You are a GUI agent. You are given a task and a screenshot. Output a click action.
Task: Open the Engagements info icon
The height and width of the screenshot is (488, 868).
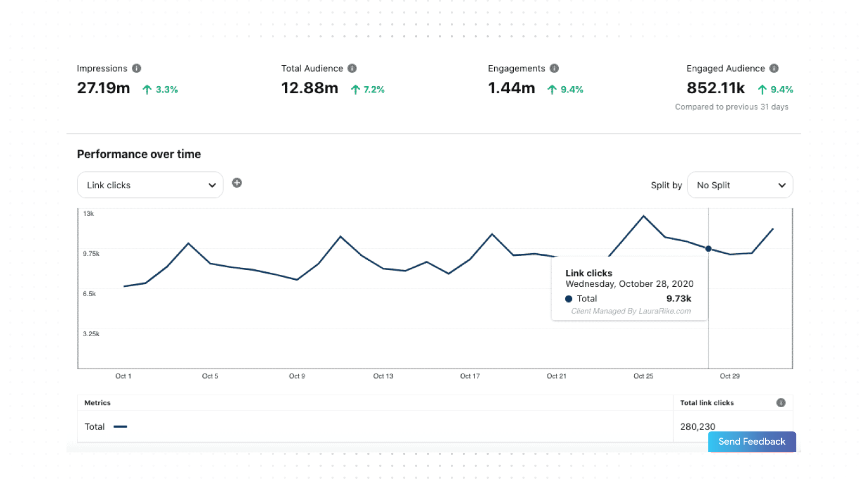[x=554, y=68]
